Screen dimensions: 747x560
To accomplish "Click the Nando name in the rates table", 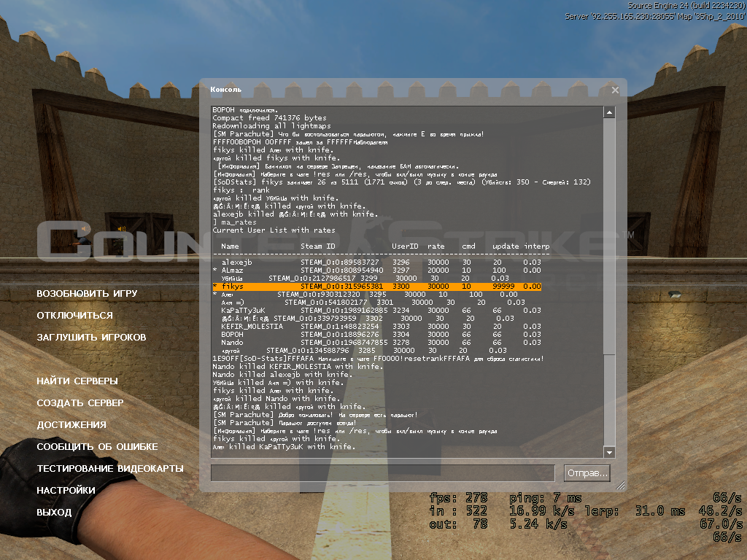I will point(232,343).
